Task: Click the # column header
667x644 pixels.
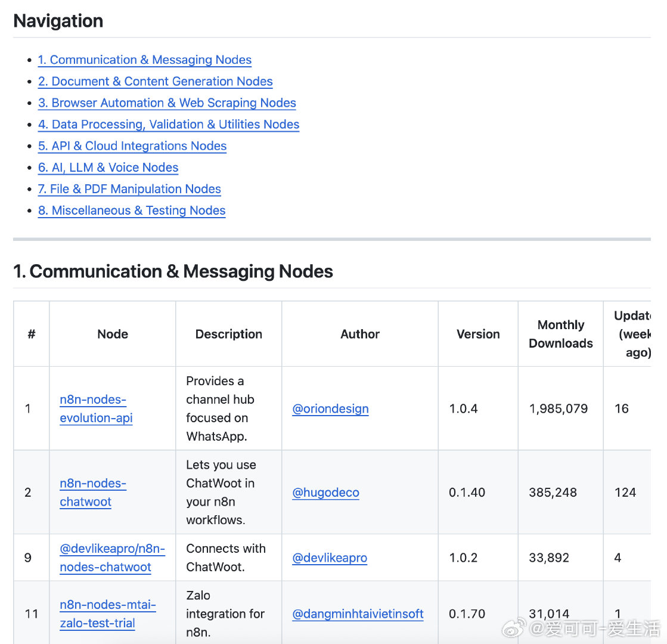Action: [32, 334]
